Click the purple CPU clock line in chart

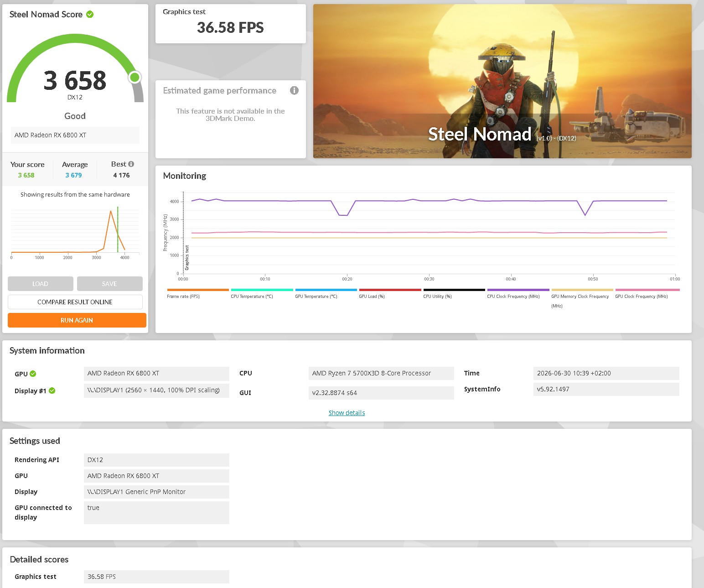(x=429, y=201)
